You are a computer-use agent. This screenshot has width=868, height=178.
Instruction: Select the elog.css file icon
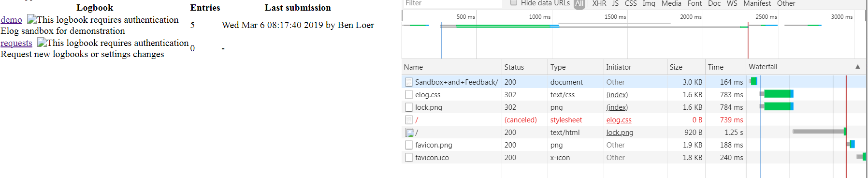(x=409, y=95)
